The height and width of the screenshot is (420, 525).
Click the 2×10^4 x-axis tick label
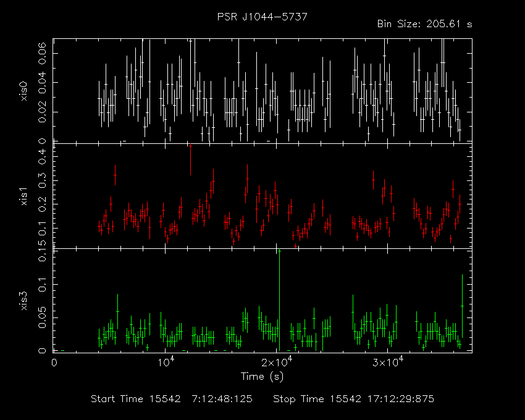pyautogui.click(x=277, y=362)
